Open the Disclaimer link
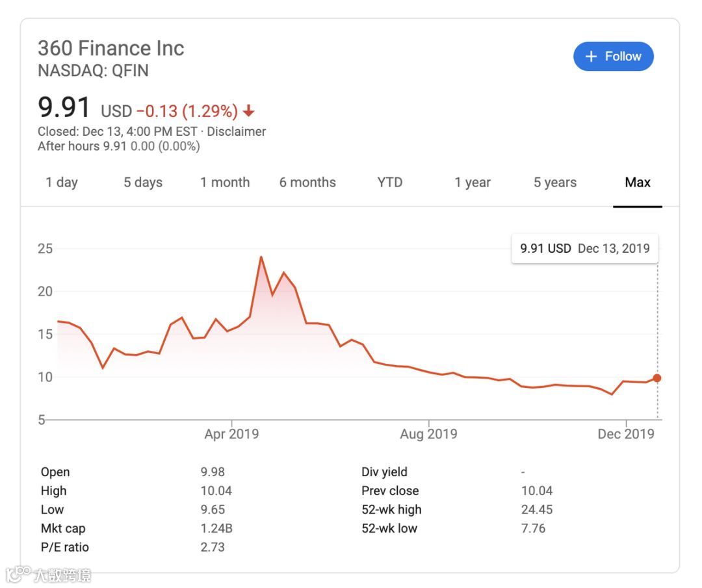 (237, 131)
